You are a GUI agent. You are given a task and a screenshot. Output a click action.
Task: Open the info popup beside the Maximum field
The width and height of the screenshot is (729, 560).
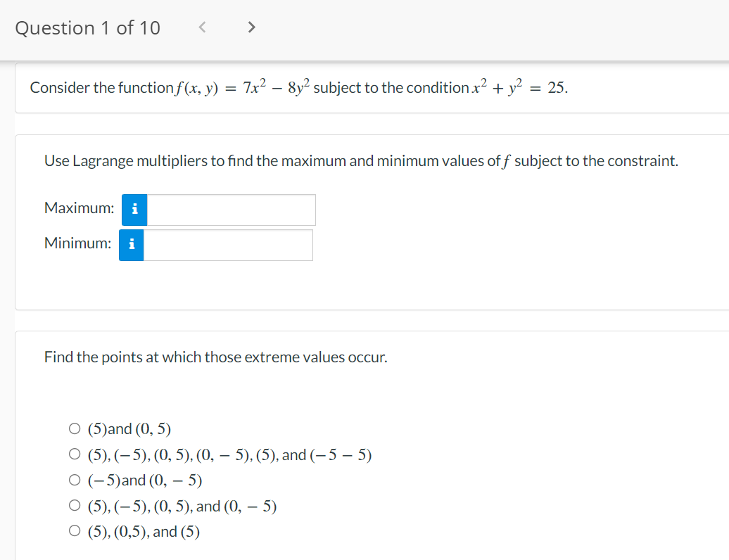[x=134, y=209]
